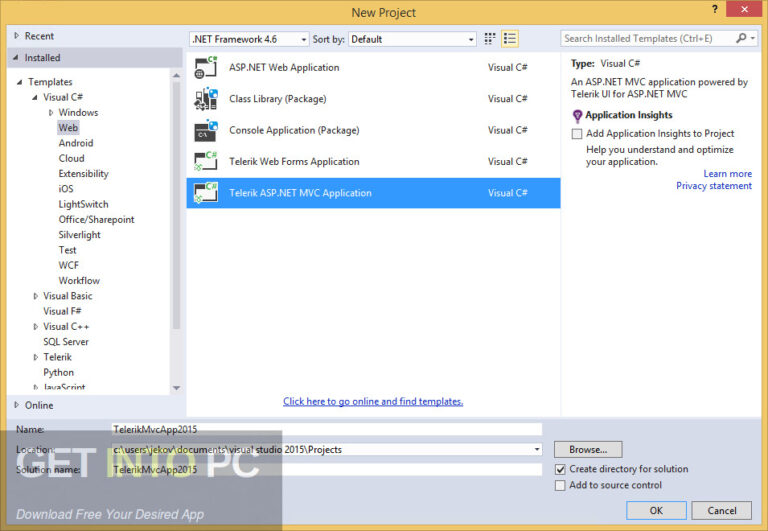Select the Extensibility template category

pyautogui.click(x=83, y=173)
